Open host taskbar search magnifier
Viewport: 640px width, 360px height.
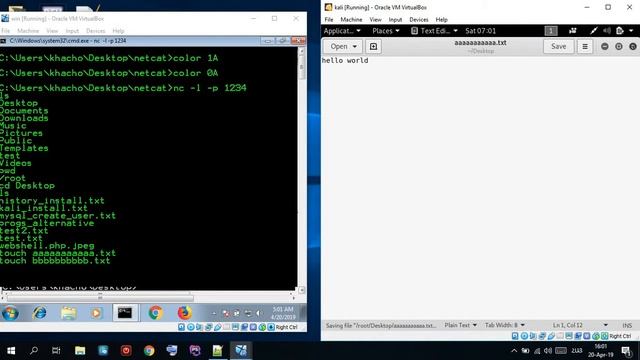pos(34,351)
